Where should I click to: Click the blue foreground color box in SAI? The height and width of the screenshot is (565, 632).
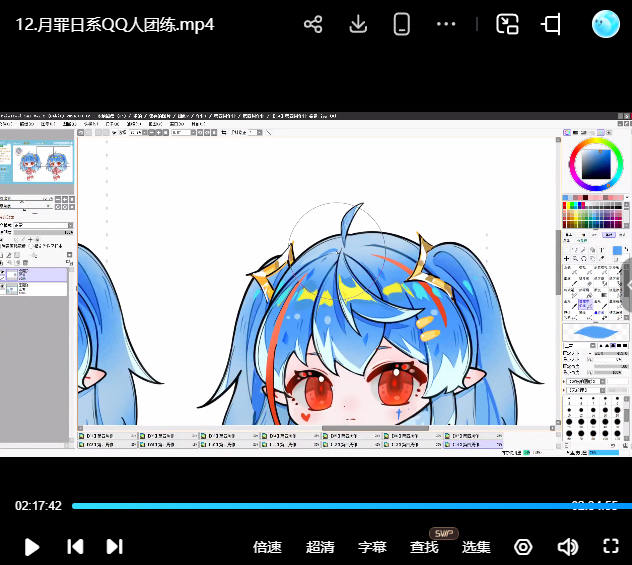point(617,250)
